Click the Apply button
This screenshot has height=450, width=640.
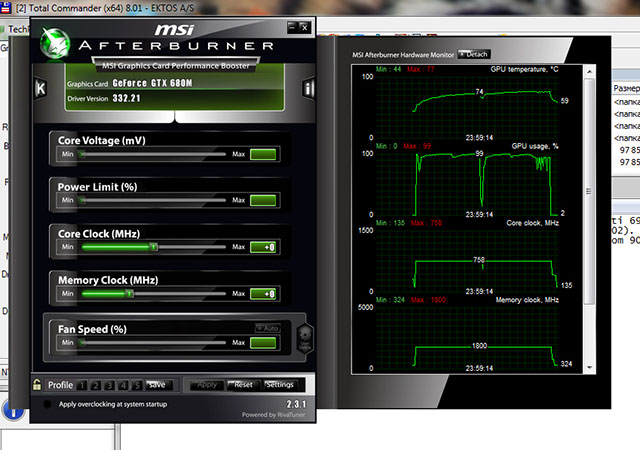point(207,385)
